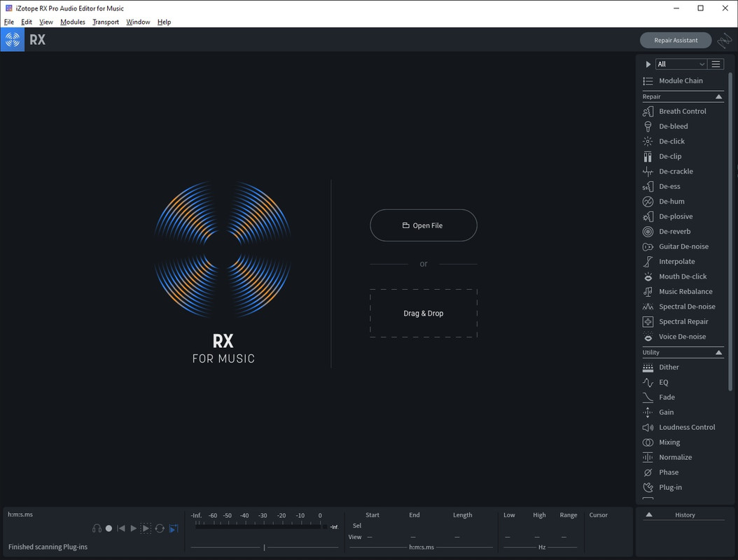Open the Help menu
The image size is (738, 560).
165,22
